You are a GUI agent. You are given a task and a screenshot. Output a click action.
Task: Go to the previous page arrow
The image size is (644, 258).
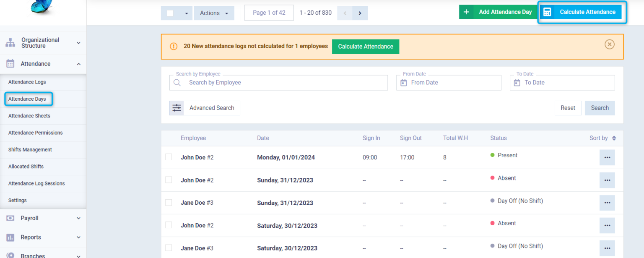[x=345, y=13]
